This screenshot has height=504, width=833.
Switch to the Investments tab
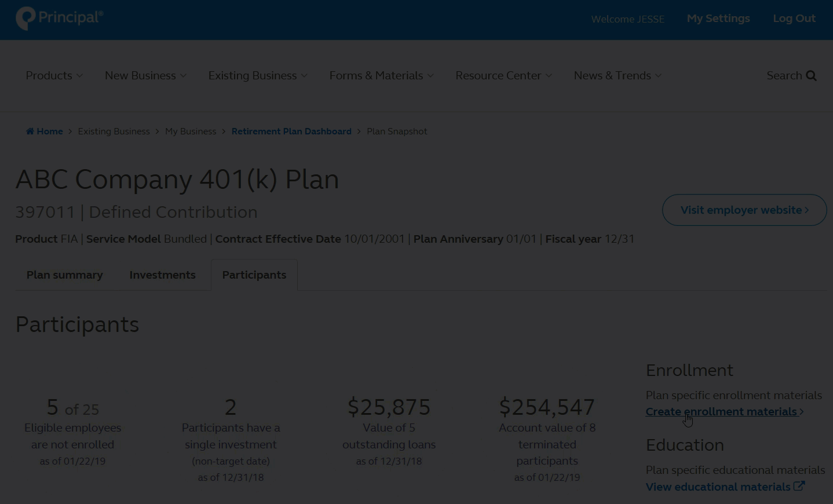162,275
